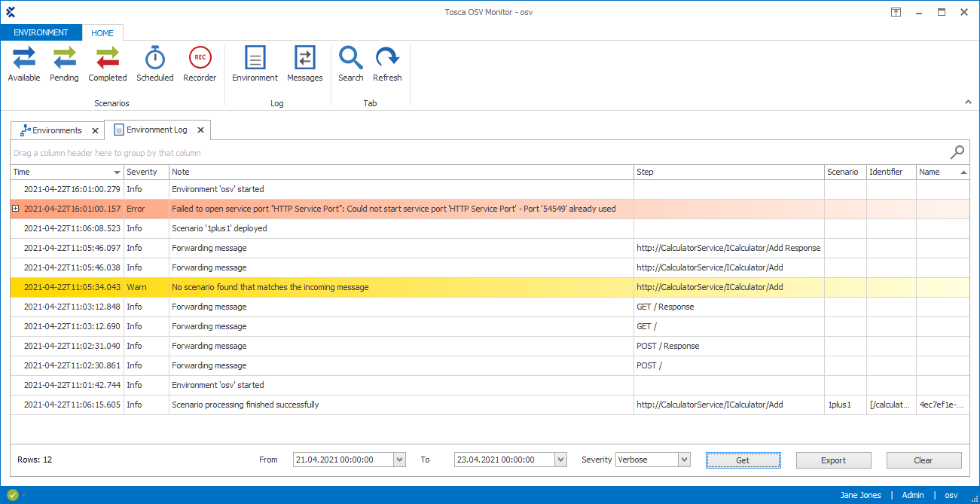Open the Severity dropdown
Image resolution: width=980 pixels, height=504 pixels.
684,460
